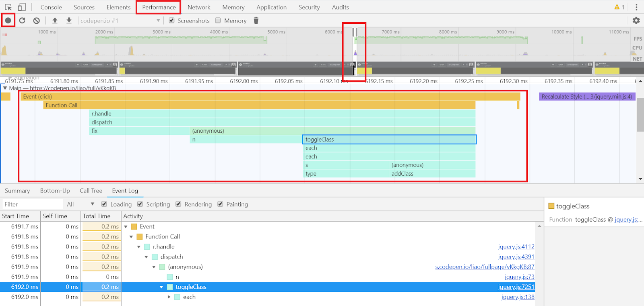Image resolution: width=644 pixels, height=306 pixels.
Task: Open the jquery.js:4112 source link
Action: tap(516, 247)
